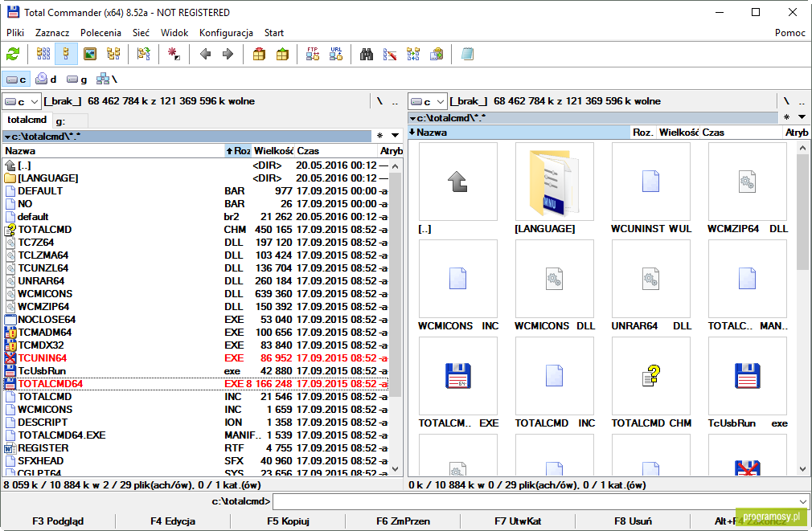The image size is (812, 531).
Task: Open the Pomoc menu
Action: pyautogui.click(x=790, y=33)
